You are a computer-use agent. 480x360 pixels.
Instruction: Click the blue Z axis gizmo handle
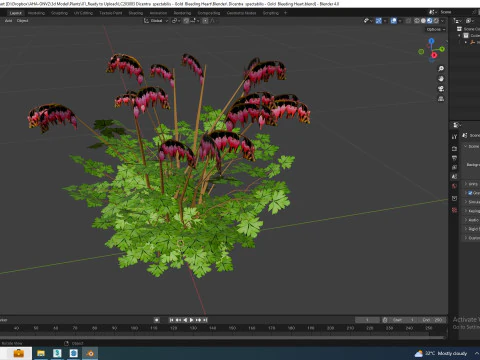432,41
